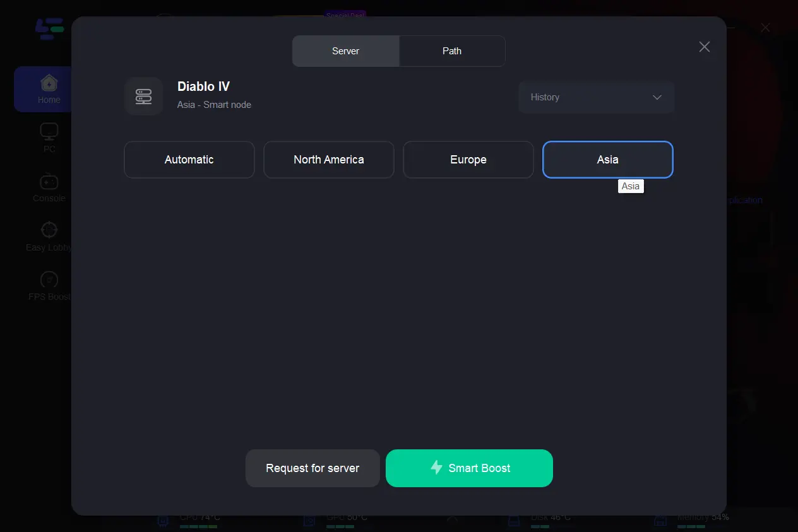Open the Console gamepad icon in sidebar
This screenshot has width=798, height=532.
[49, 182]
